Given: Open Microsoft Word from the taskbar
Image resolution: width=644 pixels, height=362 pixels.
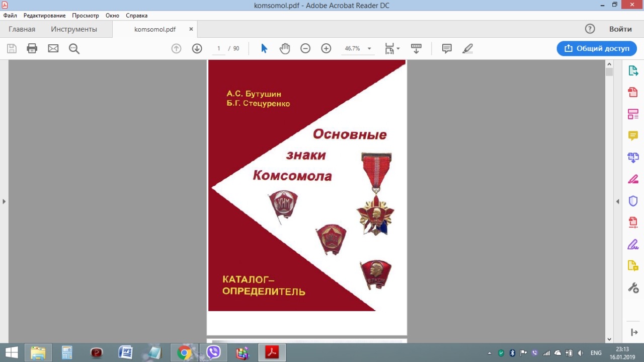Looking at the screenshot, I should (x=125, y=352).
